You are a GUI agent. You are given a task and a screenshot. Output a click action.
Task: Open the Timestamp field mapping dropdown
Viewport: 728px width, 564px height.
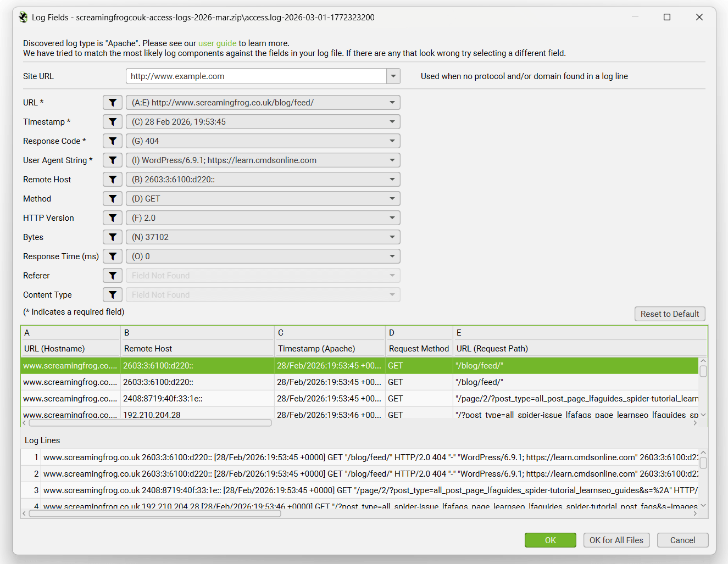coord(263,122)
